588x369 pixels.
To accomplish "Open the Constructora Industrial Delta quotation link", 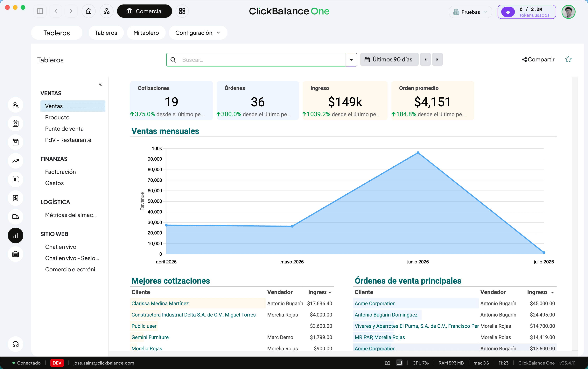I will point(193,315).
